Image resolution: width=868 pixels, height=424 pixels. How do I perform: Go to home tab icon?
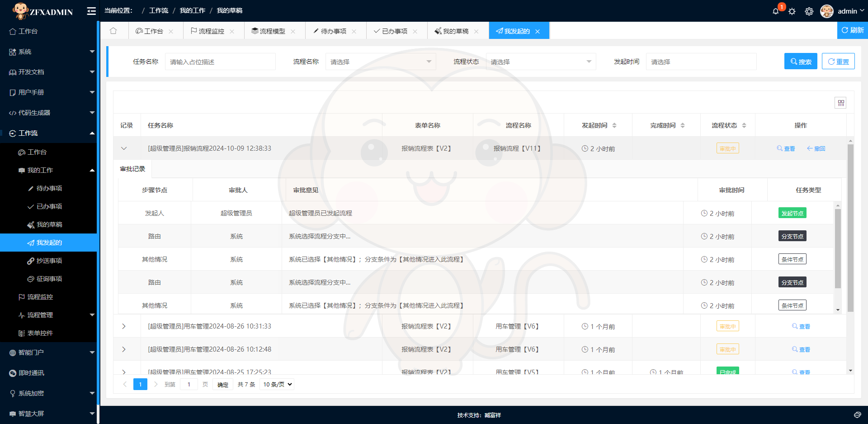coord(113,31)
